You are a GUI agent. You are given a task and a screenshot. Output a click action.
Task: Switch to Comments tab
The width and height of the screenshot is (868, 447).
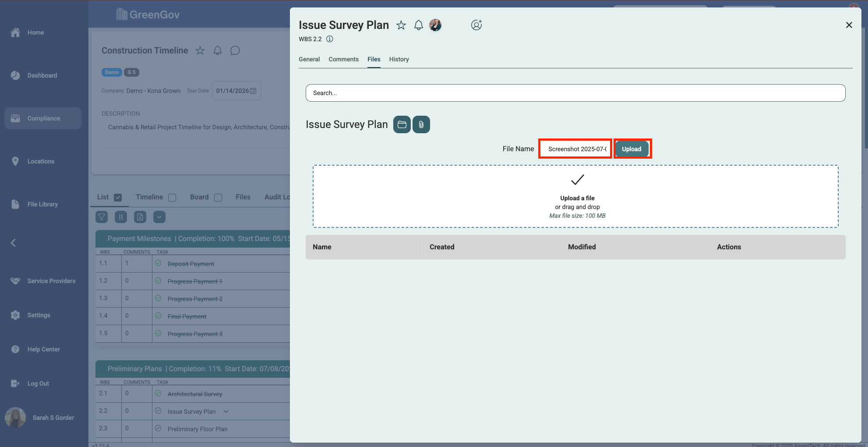(x=344, y=59)
